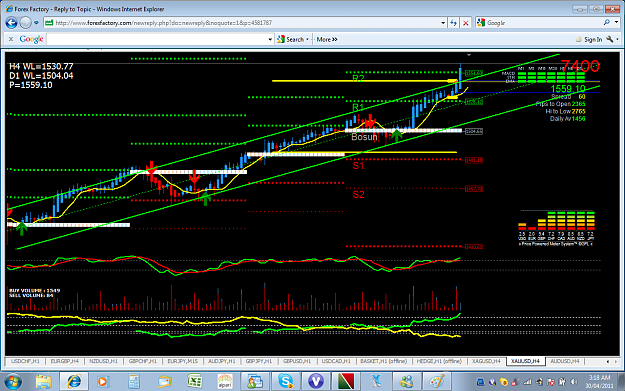Click the Refresh page icon
This screenshot has width=625, height=391.
click(x=453, y=23)
